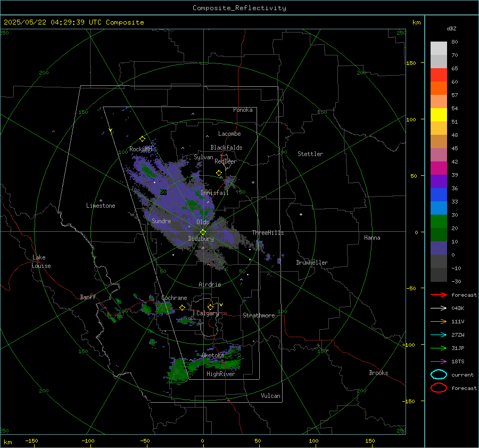The height and width of the screenshot is (448, 479).
Task: Click the Didsbury town label
Action: pos(201,239)
